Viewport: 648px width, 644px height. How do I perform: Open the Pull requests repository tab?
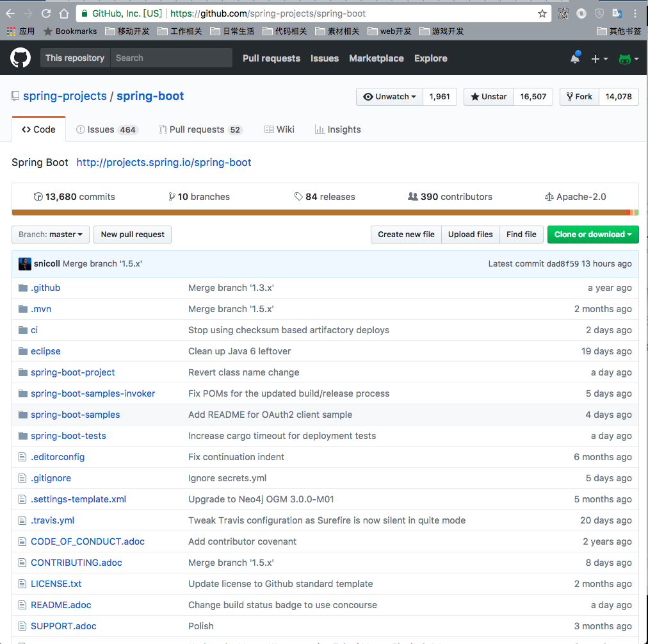[201, 130]
